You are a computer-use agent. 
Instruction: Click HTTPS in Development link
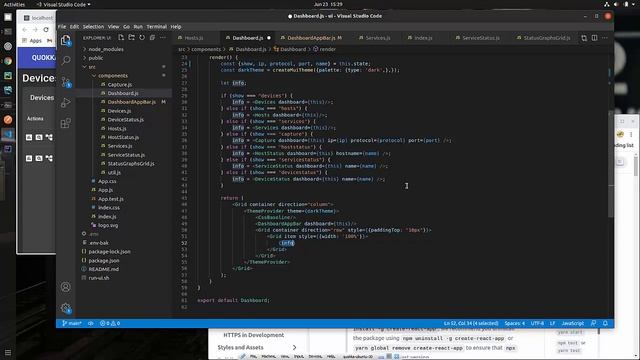click(x=253, y=335)
